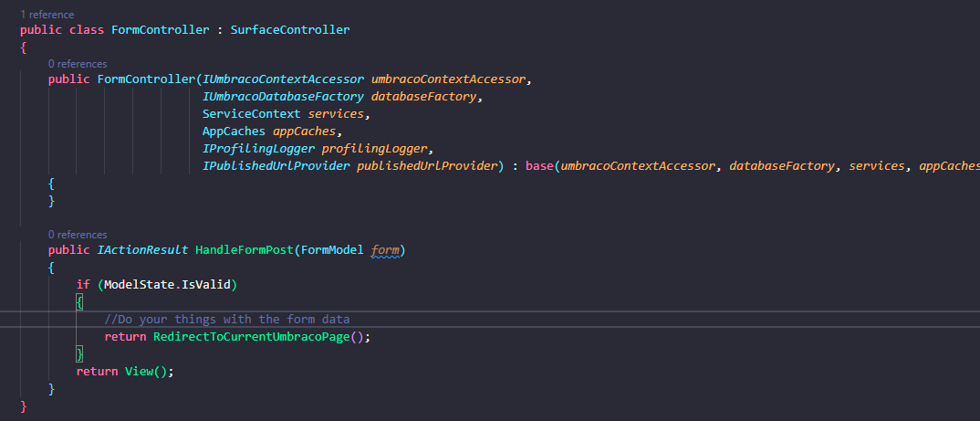Click the SurfaceController base class name
Viewport: 980px width, 421px height.
290,30
